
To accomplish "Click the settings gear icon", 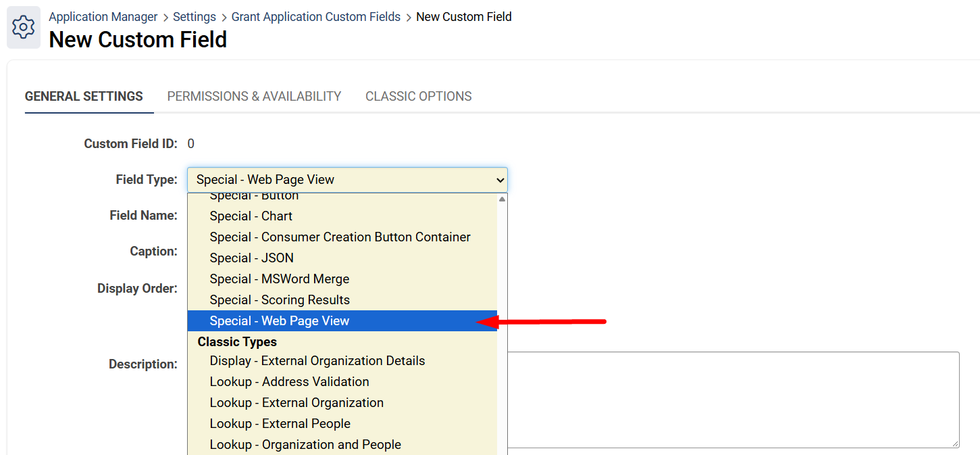I will pos(24,28).
